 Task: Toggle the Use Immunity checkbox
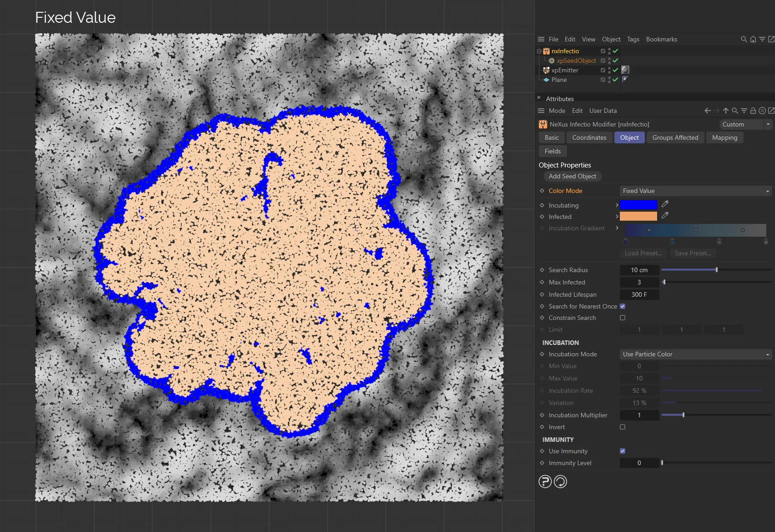pos(623,451)
